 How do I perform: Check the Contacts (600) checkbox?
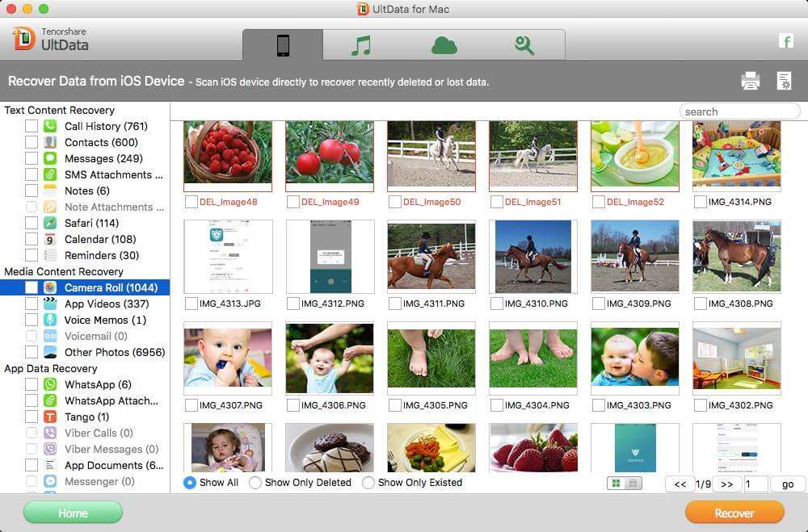click(32, 142)
